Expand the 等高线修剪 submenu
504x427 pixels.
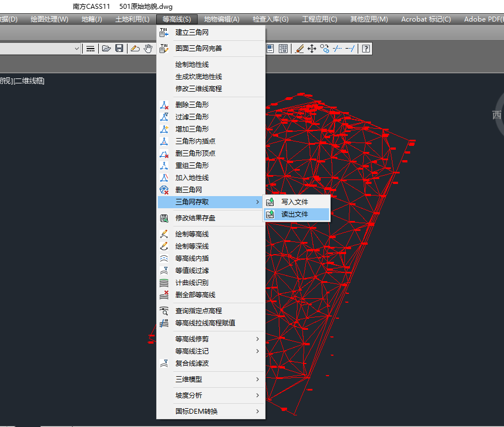210,339
